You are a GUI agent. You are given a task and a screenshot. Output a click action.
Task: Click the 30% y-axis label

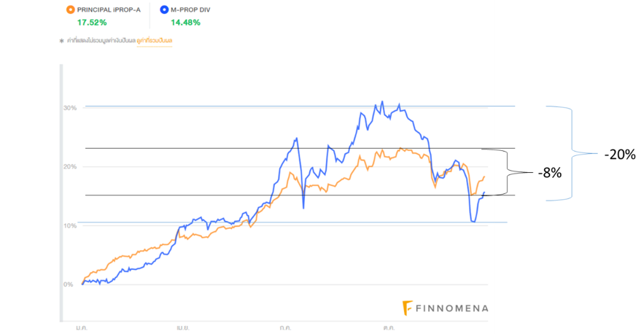coord(70,108)
